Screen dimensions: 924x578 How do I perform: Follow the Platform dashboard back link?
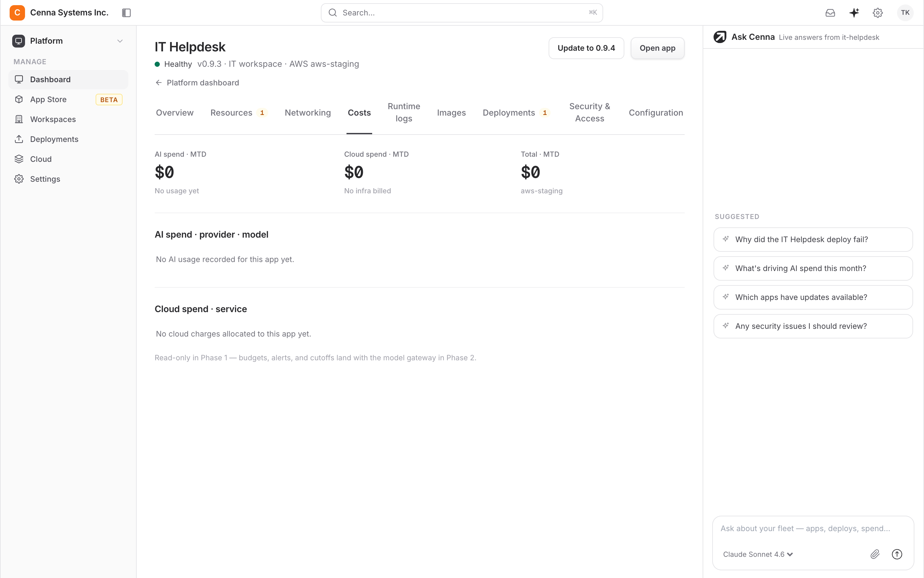click(197, 83)
